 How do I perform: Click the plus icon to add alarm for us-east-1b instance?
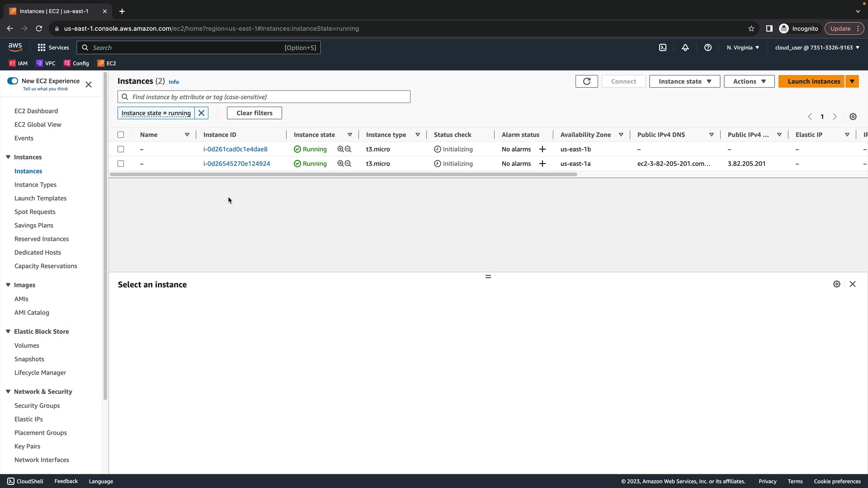click(542, 149)
